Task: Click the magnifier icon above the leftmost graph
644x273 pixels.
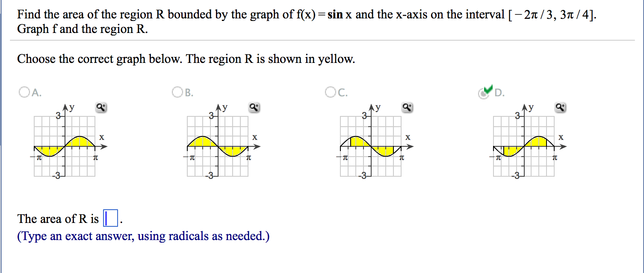Action: pos(101,108)
